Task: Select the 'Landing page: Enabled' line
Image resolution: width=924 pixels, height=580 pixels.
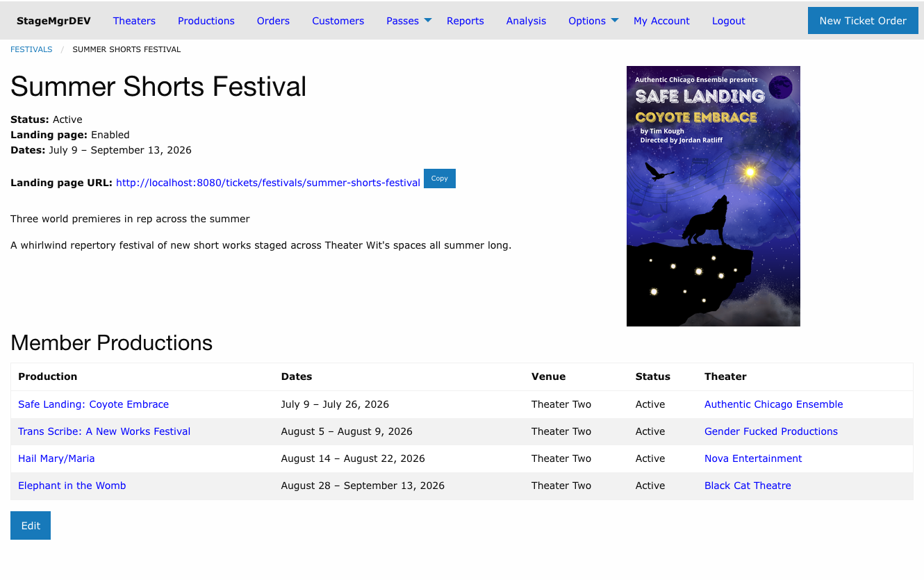Action: coord(70,135)
